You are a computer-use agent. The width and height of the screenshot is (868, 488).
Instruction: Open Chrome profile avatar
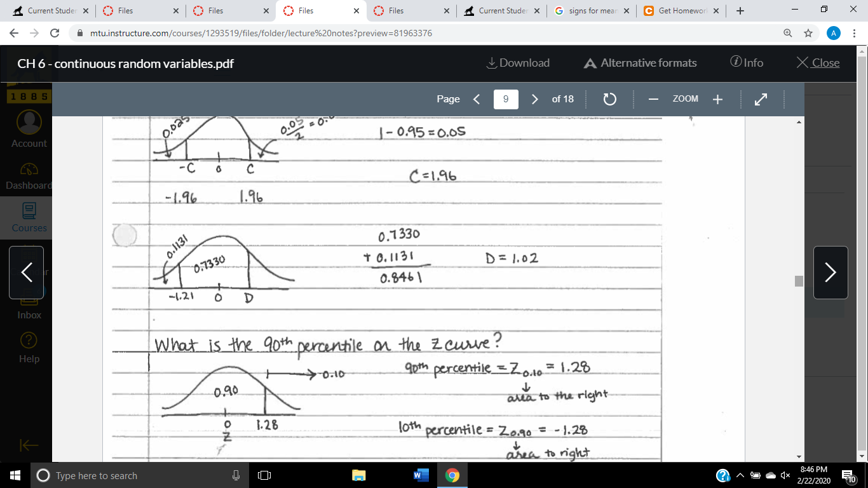point(834,33)
